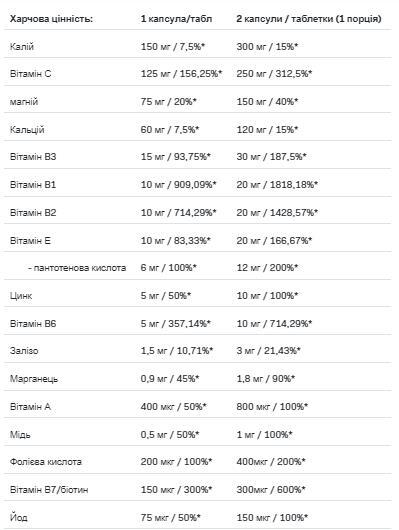Click the 'Вітамін Е' row label
The height and width of the screenshot is (530, 399).
(30, 241)
